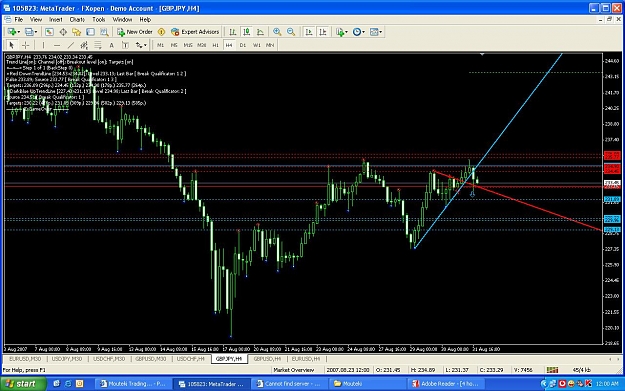Switch timeframe to D1

243,45
